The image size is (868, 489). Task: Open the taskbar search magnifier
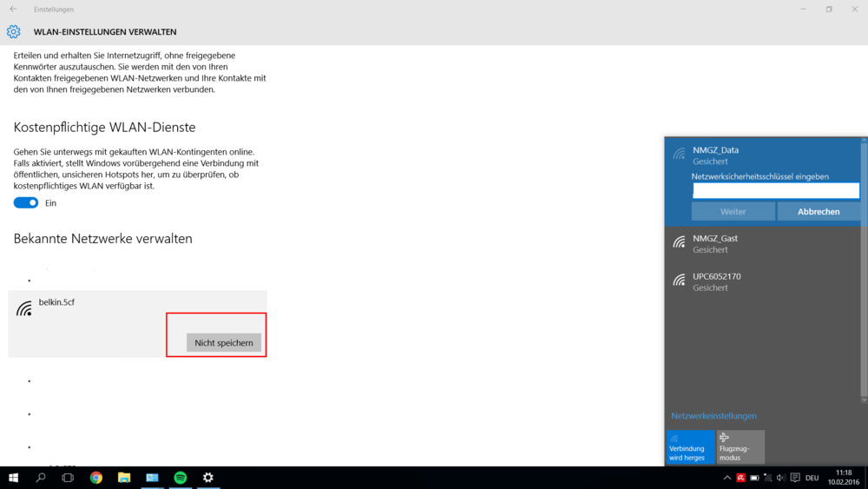pos(41,478)
